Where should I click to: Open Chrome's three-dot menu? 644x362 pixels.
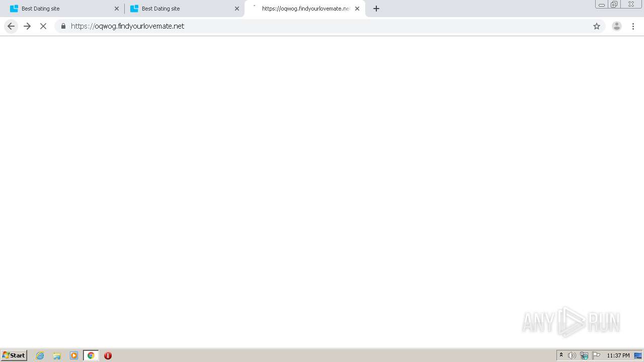[633, 26]
